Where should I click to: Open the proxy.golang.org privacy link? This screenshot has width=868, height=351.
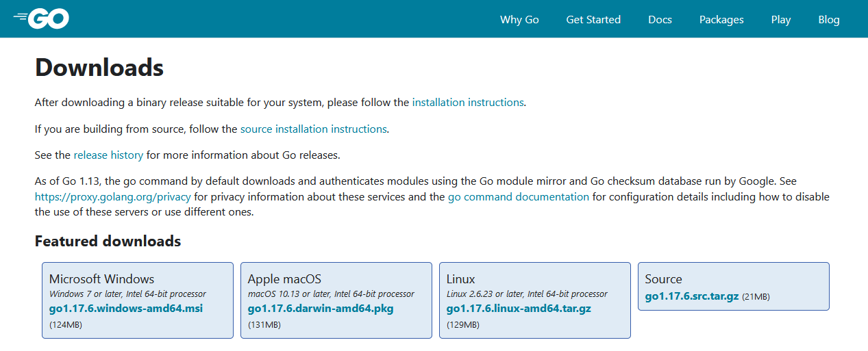pos(112,197)
